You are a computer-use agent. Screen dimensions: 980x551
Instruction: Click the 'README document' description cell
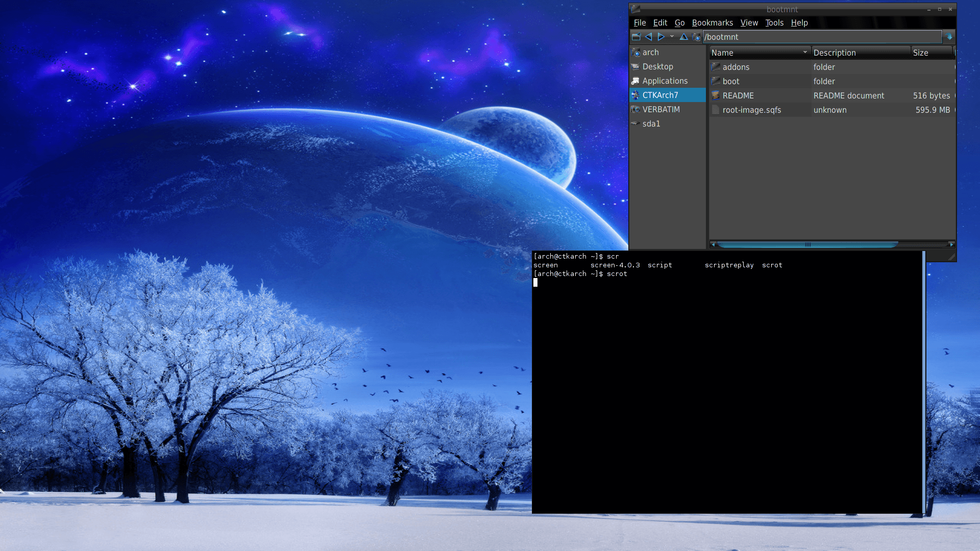[848, 95]
